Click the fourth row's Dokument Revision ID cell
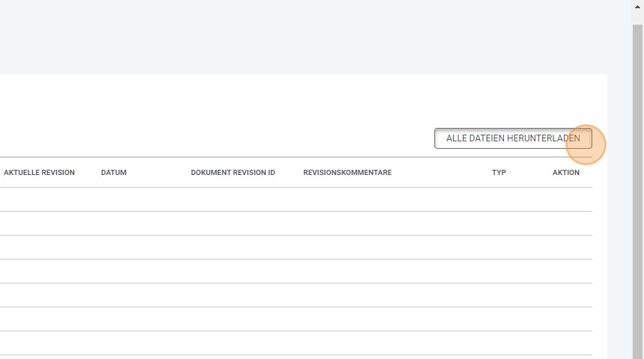Viewport: 644px width, 359px height. (233, 271)
